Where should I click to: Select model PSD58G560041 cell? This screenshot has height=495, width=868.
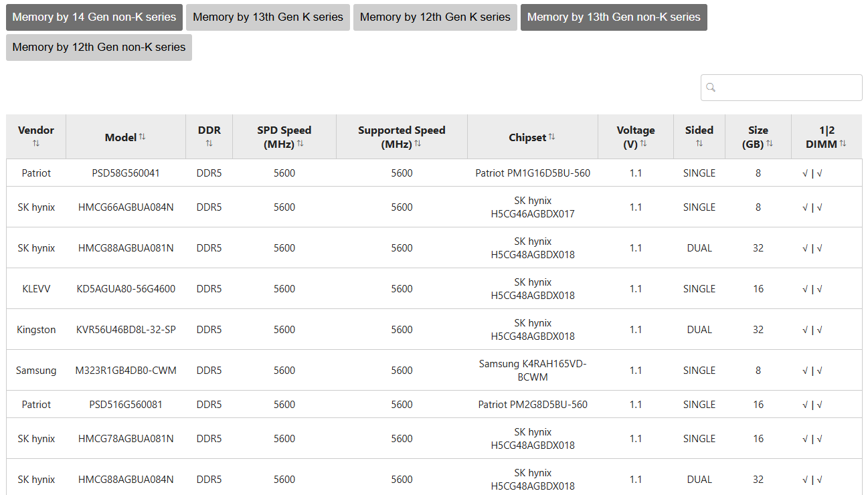(x=126, y=173)
